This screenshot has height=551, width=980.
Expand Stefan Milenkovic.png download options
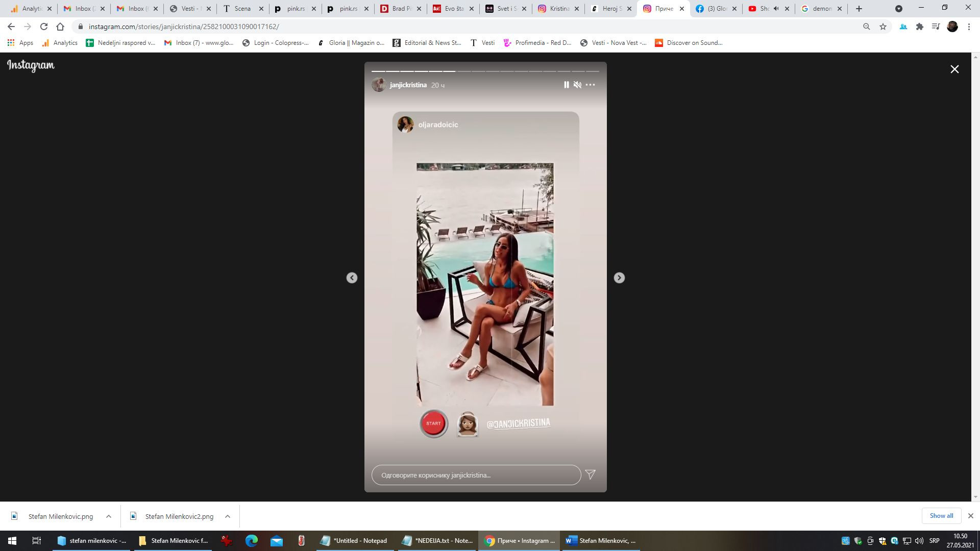click(109, 516)
